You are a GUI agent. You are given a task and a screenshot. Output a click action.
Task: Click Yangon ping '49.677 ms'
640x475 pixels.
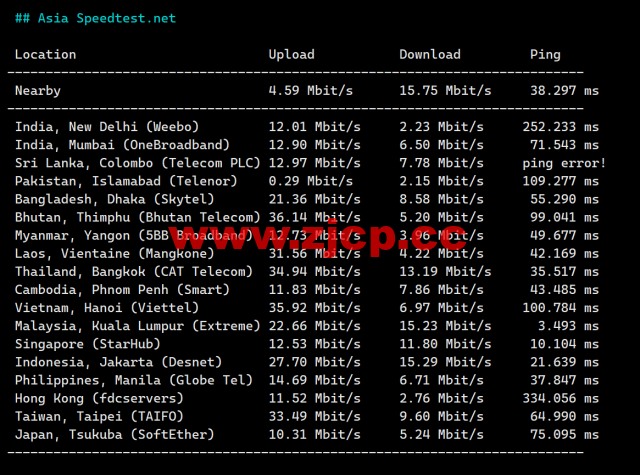tap(564, 235)
